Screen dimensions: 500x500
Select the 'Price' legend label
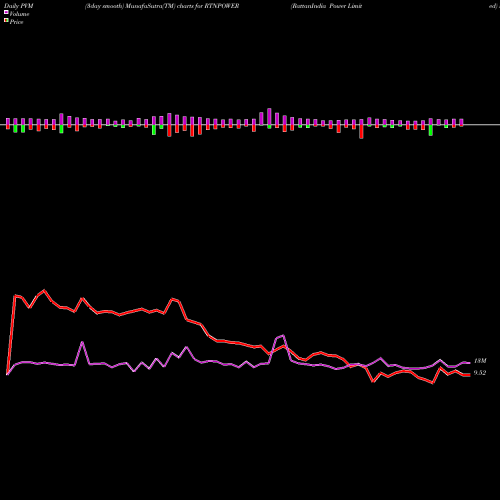16,22
